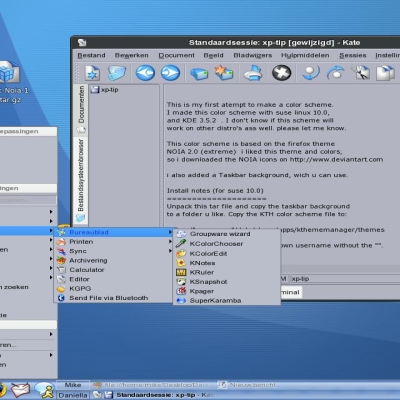Screen dimensions: 400x400
Task: Select xp-tip in the document list
Action: coord(105,90)
